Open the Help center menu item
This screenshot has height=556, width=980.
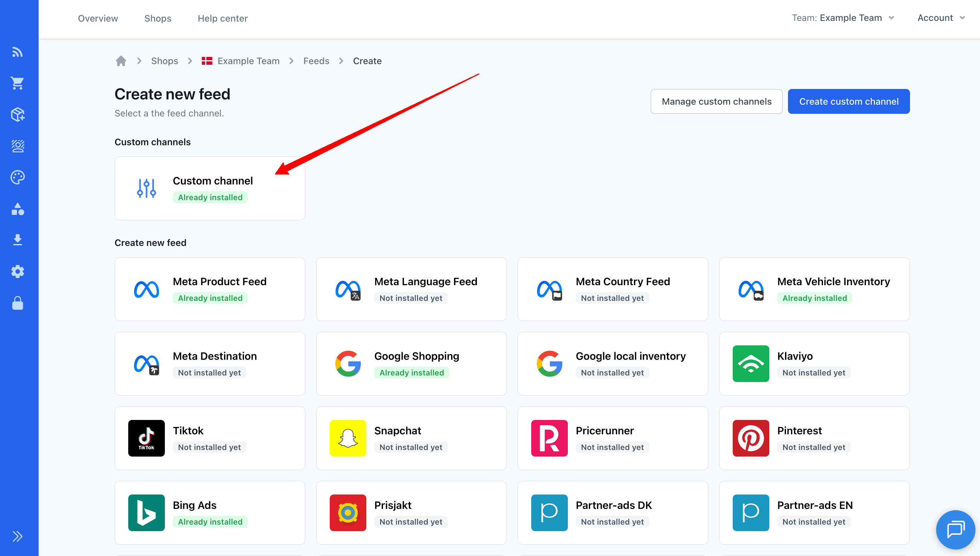223,18
